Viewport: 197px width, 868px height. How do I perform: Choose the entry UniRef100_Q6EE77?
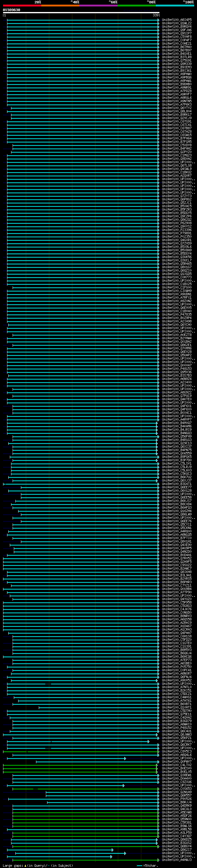[x=177, y=487]
